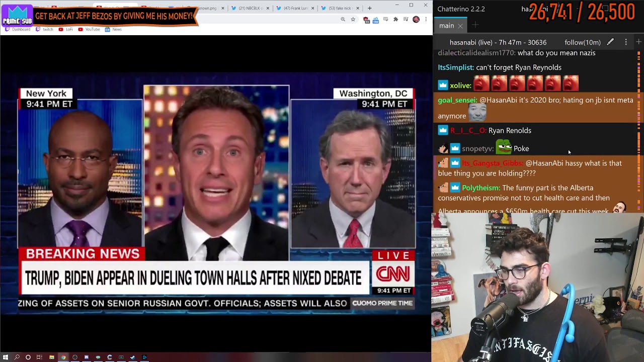This screenshot has width=644, height=362.
Task: Open Chatterino moderation sword icon
Action: tap(610, 42)
